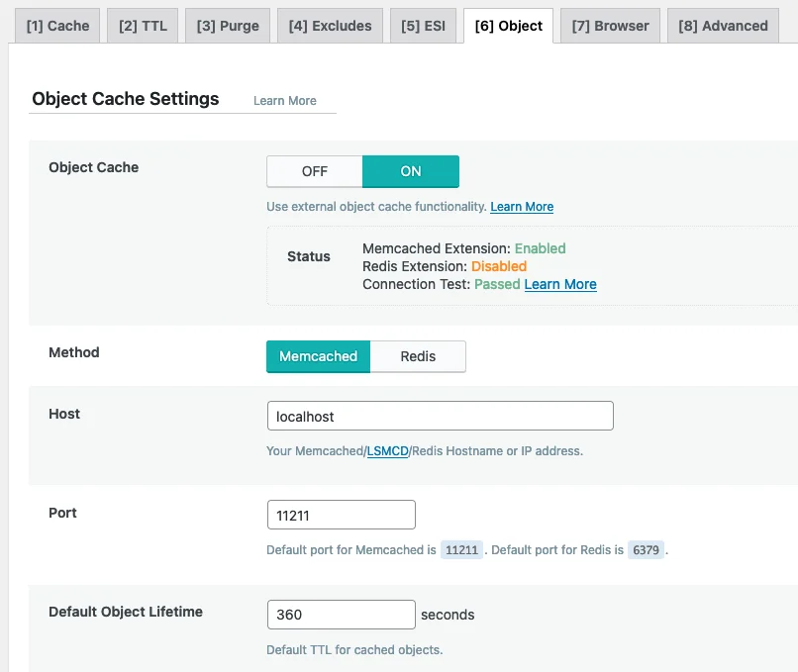Click Learn More beside Object Cache Settings heading
Screen dimensions: 798x672
click(285, 101)
